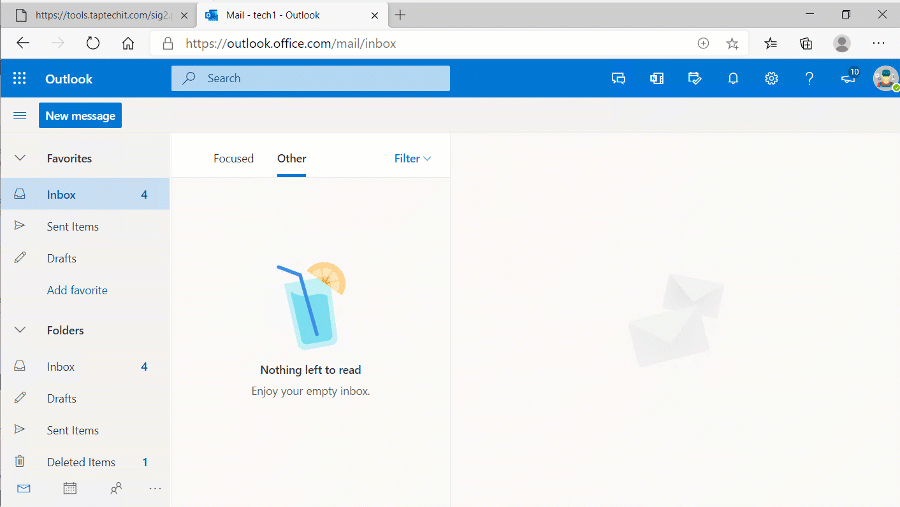This screenshot has width=900, height=507.
Task: Open People contacts at bottom
Action: [116, 488]
